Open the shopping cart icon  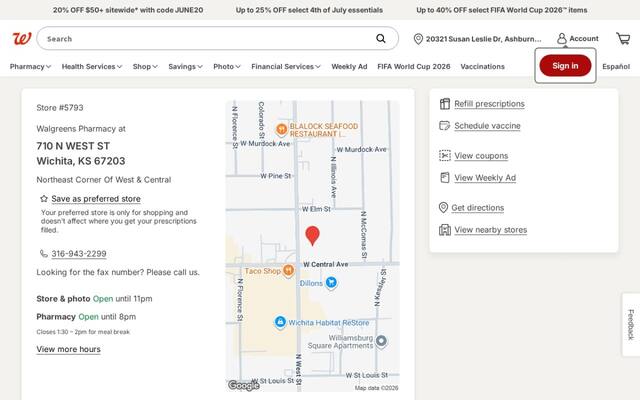click(x=623, y=38)
